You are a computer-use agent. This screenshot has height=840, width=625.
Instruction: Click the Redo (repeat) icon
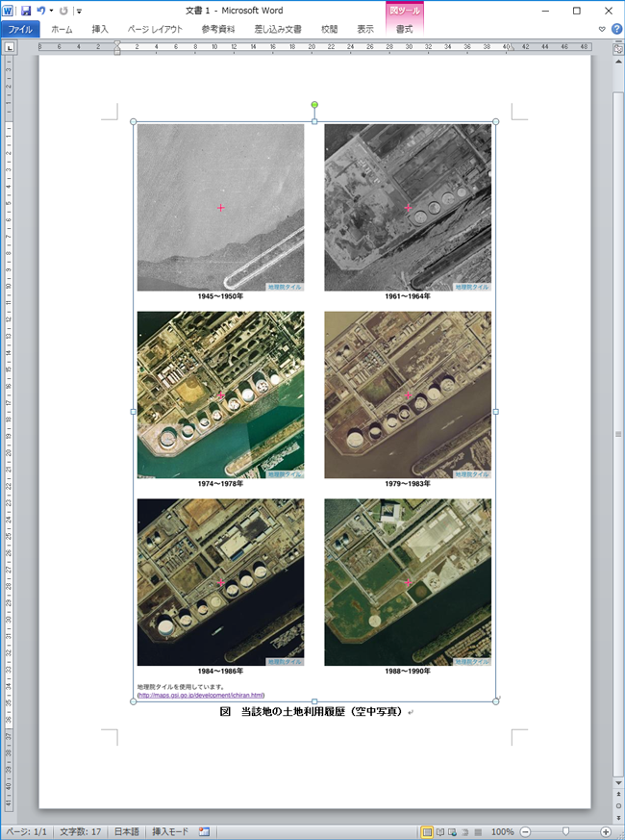[63, 11]
